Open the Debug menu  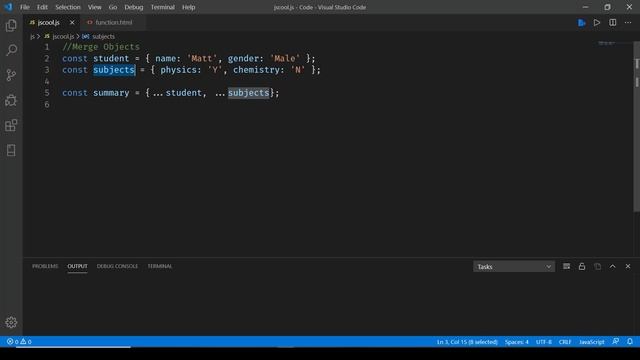[x=133, y=7]
